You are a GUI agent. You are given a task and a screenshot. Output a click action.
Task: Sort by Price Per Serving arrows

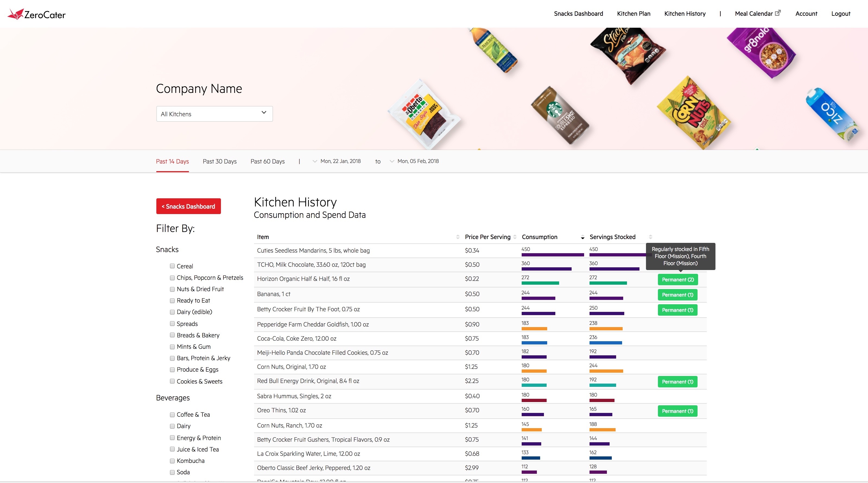(515, 237)
